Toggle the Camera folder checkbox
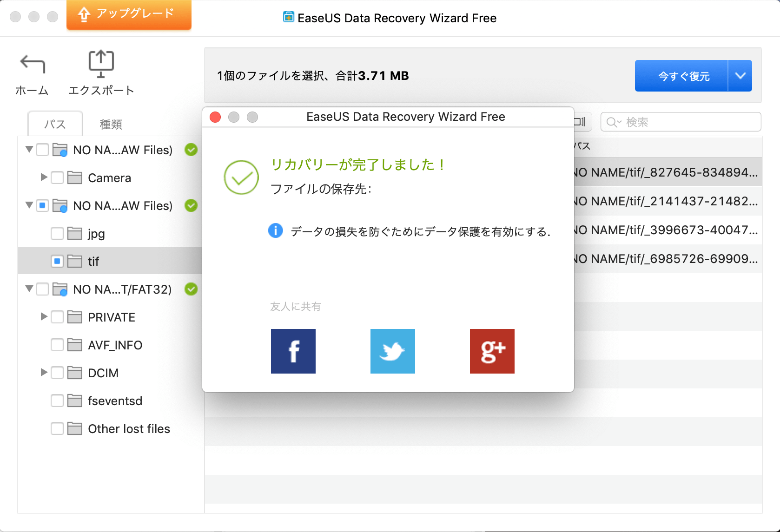The image size is (780, 532). pos(57,177)
